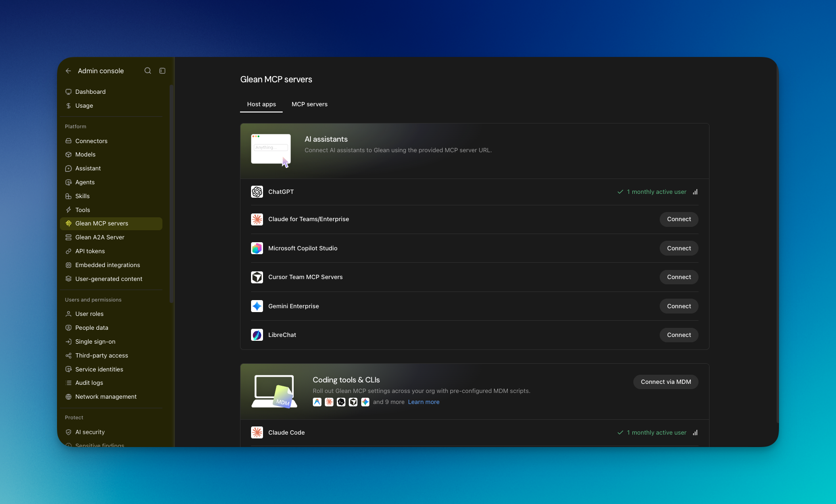The image size is (836, 504).
Task: Click the back arrow beside Admin console
Action: click(69, 71)
